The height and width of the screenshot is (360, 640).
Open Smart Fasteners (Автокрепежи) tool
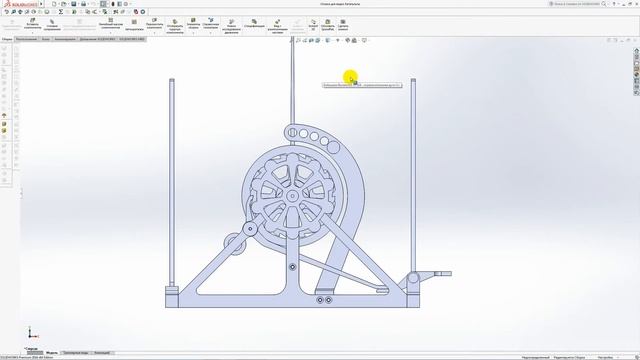[134, 25]
